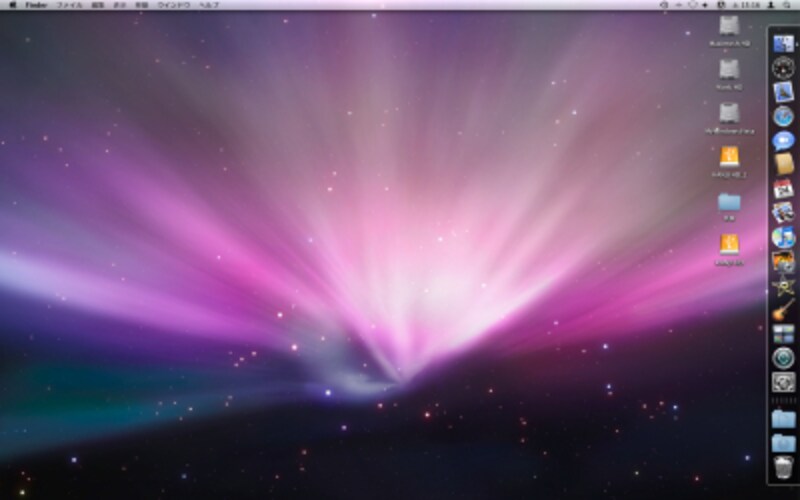Open the Apple menu
Viewport: 800px width, 500px height.
click(x=11, y=5)
